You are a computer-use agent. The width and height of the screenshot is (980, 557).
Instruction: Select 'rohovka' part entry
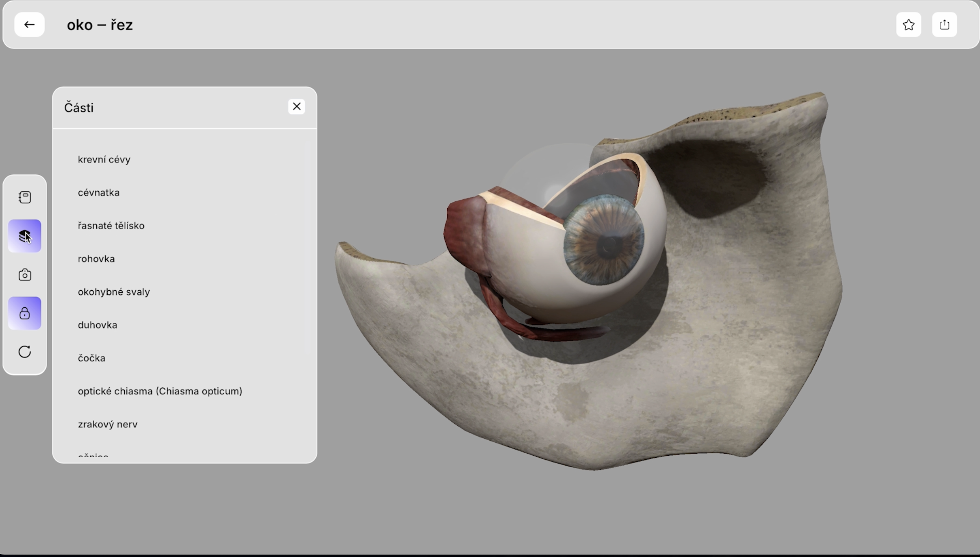96,259
